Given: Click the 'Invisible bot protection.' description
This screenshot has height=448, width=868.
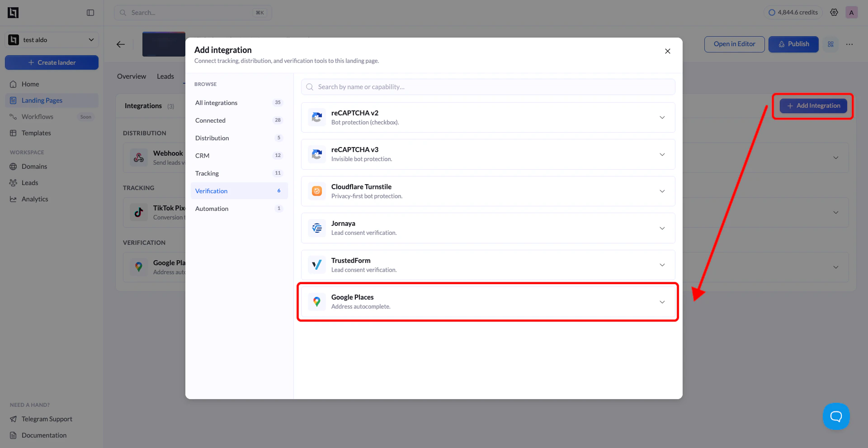Looking at the screenshot, I should 362,159.
